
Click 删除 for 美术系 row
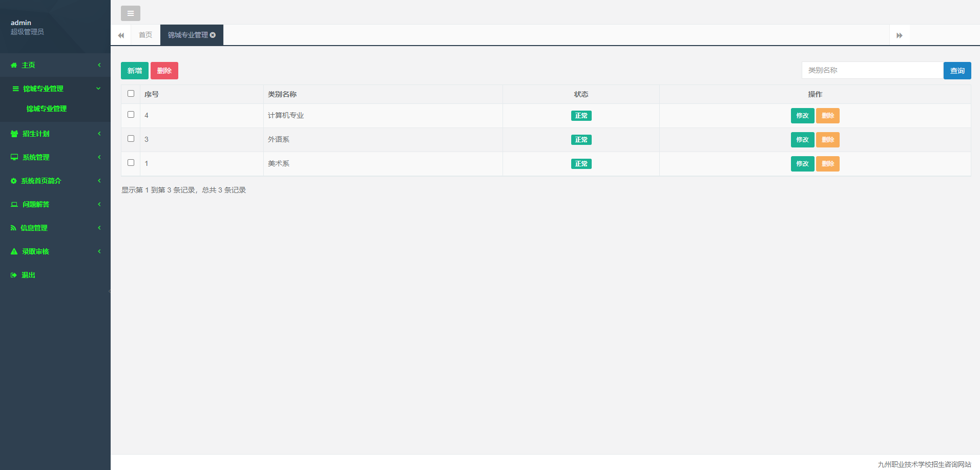coord(828,164)
